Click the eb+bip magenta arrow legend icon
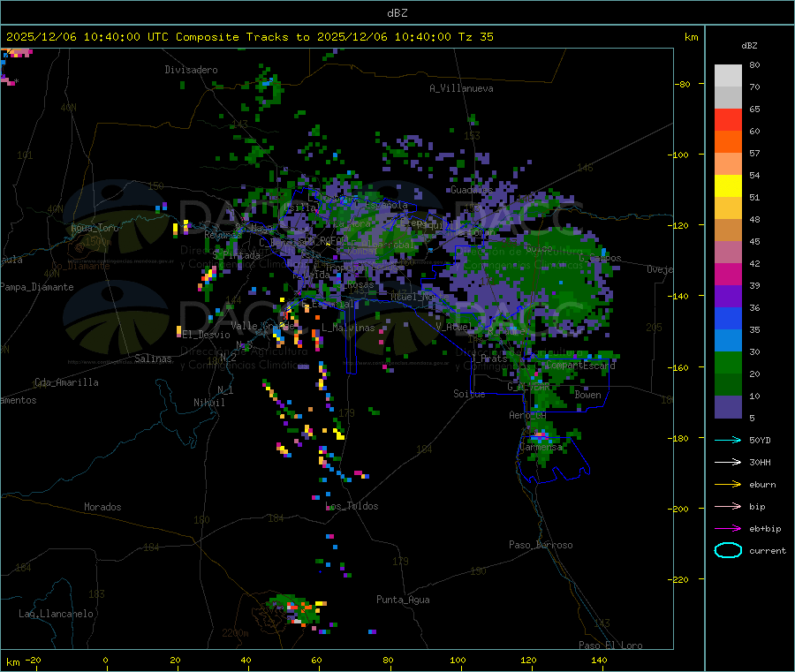 pyautogui.click(x=728, y=529)
